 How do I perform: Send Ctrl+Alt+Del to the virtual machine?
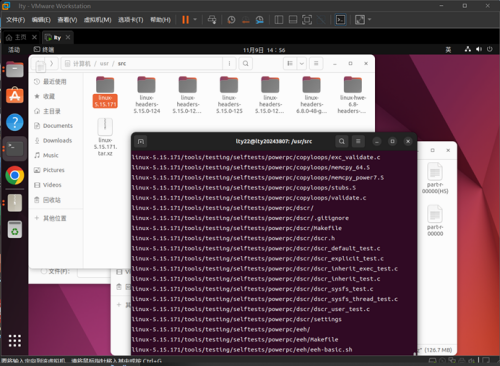(x=212, y=20)
